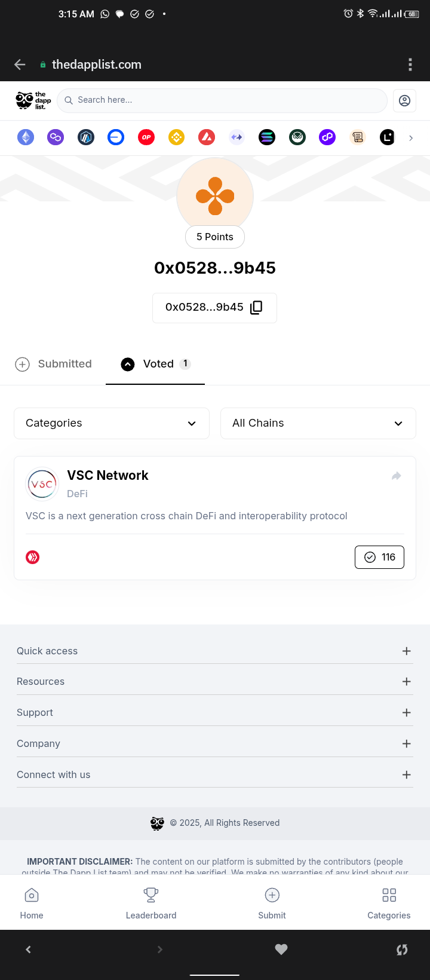Copy the wallet address 0x0528...9b45
Viewport: 430px width, 980px height.
pos(256,307)
